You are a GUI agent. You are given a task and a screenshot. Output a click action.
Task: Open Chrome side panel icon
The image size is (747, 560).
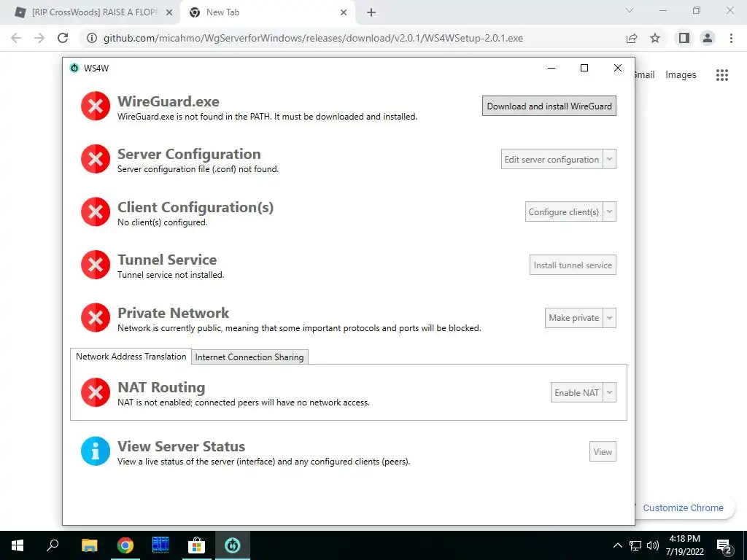[x=684, y=38]
